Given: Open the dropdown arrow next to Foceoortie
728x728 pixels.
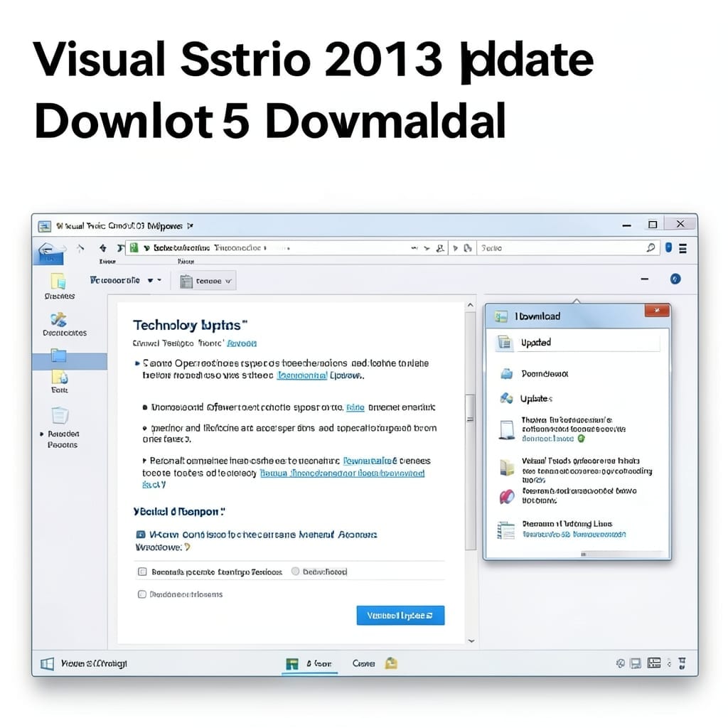Looking at the screenshot, I should coord(150,280).
